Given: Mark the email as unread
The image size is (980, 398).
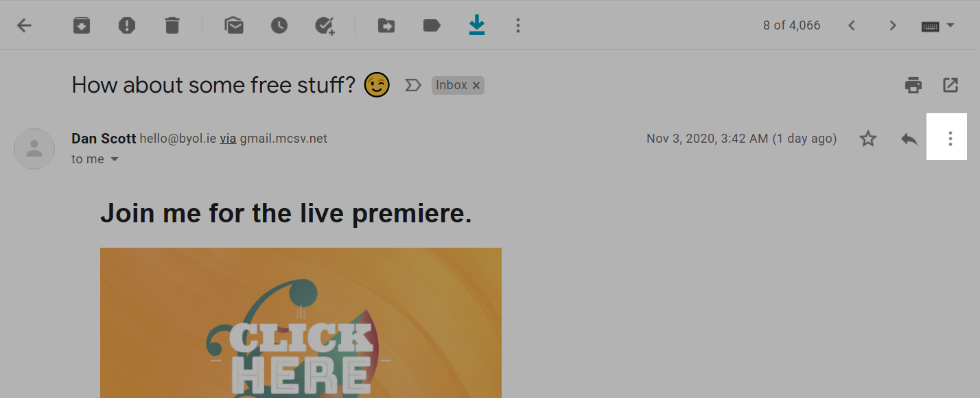Looking at the screenshot, I should 234,26.
